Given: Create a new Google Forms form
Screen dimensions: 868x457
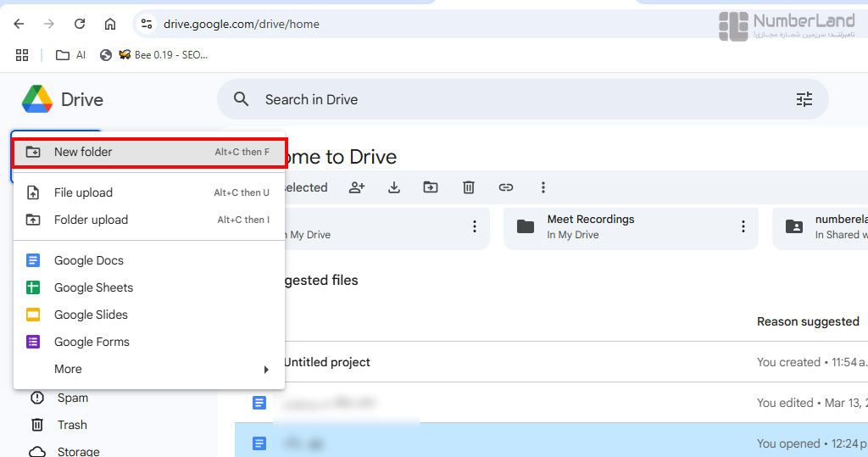Looking at the screenshot, I should (149, 342).
